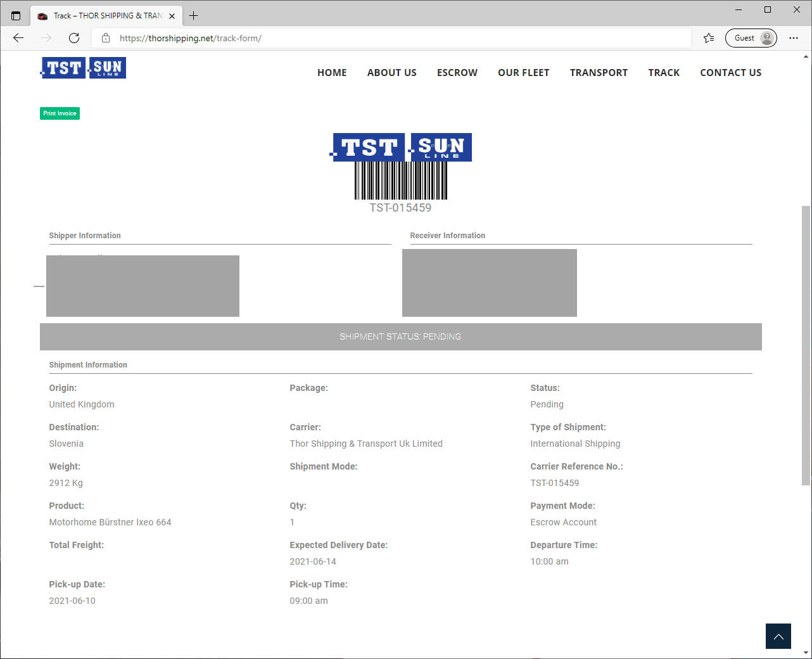Screen dimensions: 812x659
Task: Click the site lock icon in address bar
Action: [x=106, y=38]
